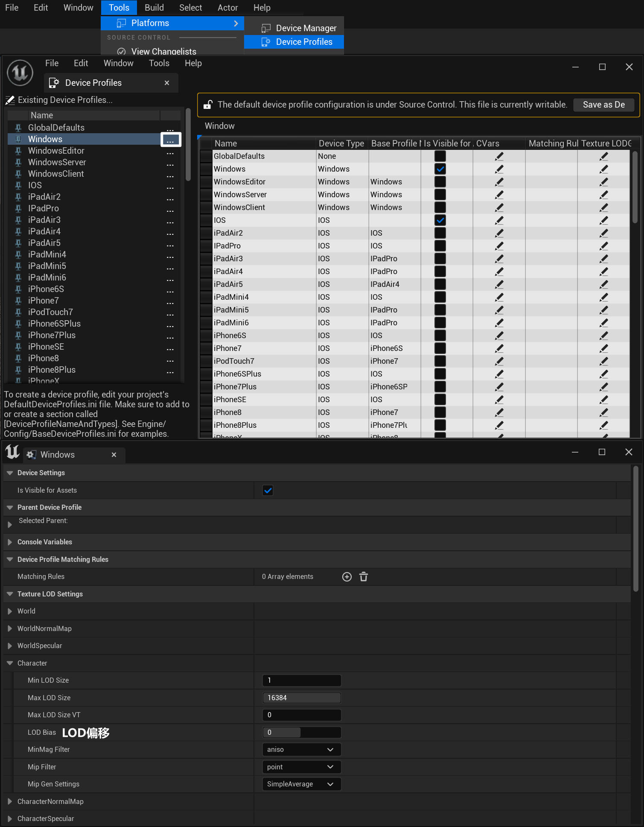
Task: Click the pin icon next to iPhone8Plus profile
Action: (x=18, y=370)
